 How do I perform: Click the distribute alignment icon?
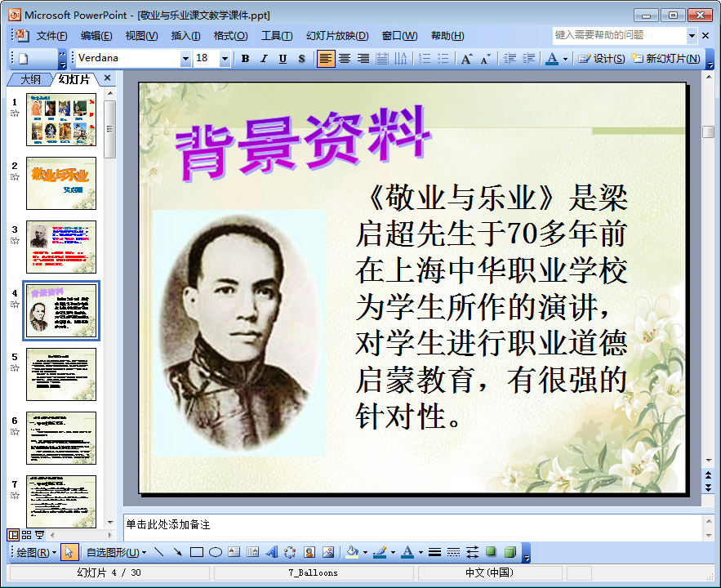point(381,58)
